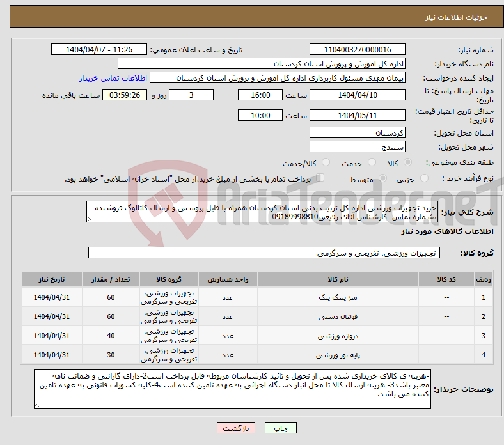Click the announcement date field 1404/04/07 - 11:26
This screenshot has width=504, height=445.
(99, 49)
